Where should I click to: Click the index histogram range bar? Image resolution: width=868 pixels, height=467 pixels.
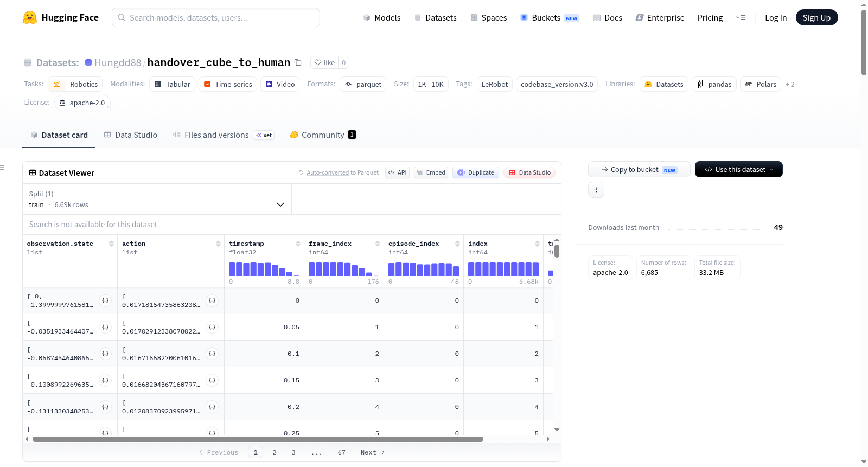tap(503, 269)
